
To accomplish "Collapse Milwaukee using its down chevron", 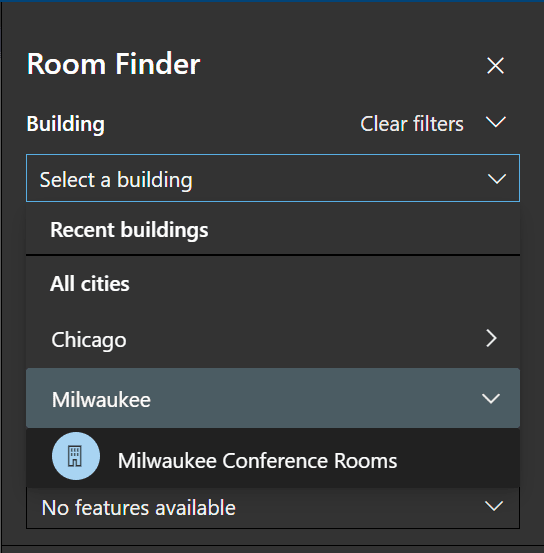I will [x=491, y=399].
